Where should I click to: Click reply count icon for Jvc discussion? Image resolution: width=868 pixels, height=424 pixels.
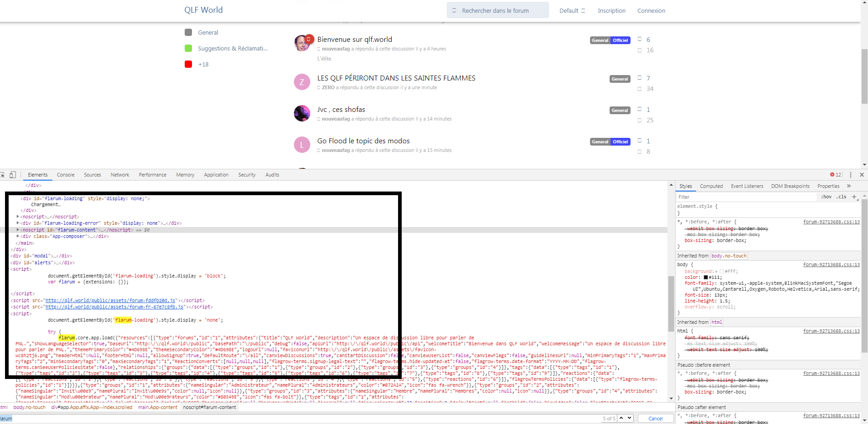640,110
